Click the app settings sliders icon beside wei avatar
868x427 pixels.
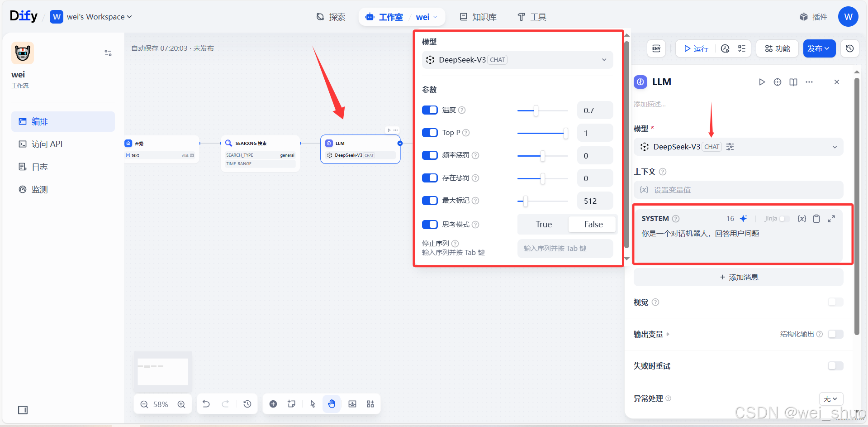(108, 53)
